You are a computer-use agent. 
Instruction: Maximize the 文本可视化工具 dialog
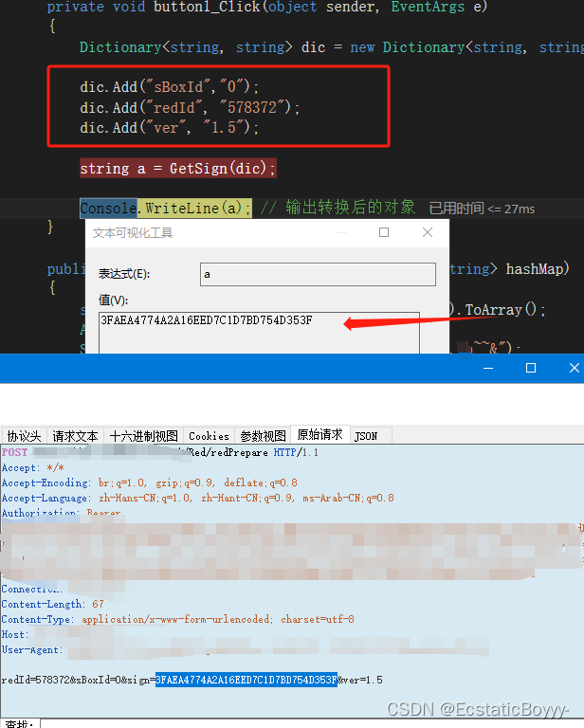click(384, 232)
